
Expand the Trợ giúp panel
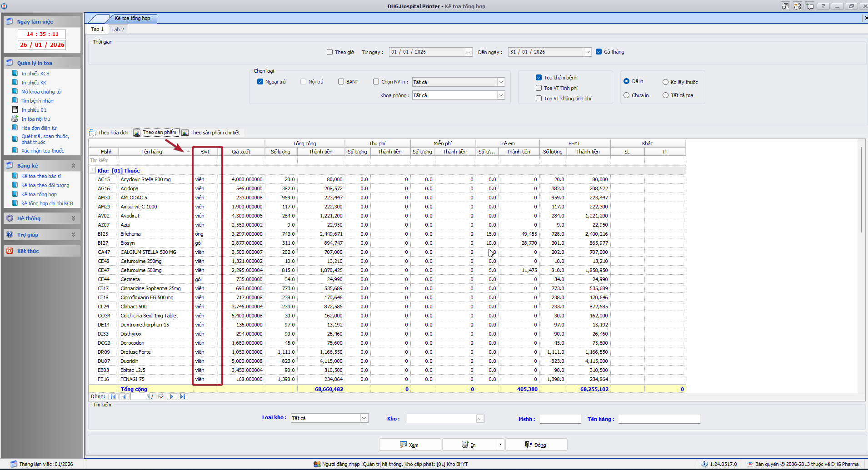(x=73, y=235)
